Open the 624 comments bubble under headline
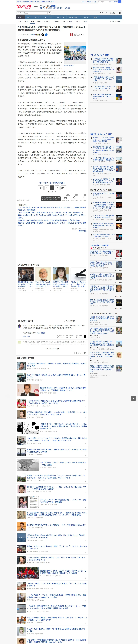Image resolution: width=138 pixels, height=644 pixels. coord(33,35)
